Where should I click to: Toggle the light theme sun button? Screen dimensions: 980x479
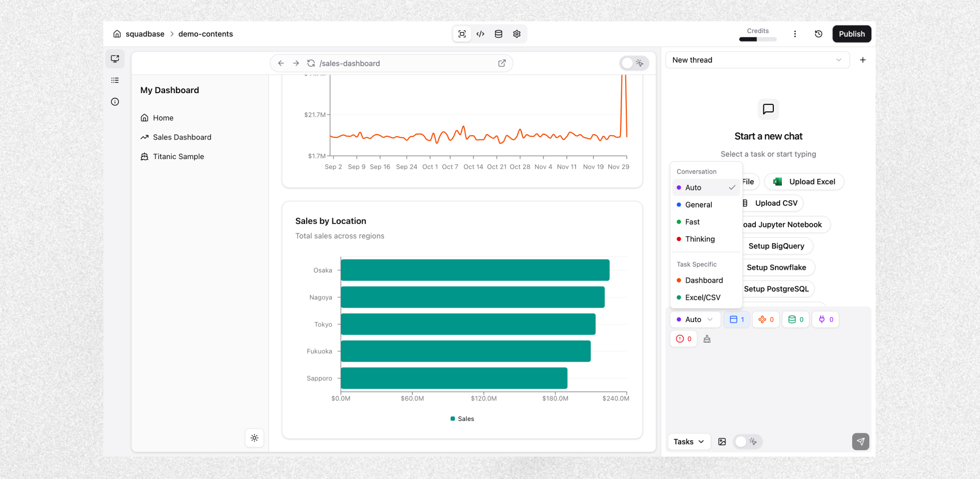click(x=255, y=438)
